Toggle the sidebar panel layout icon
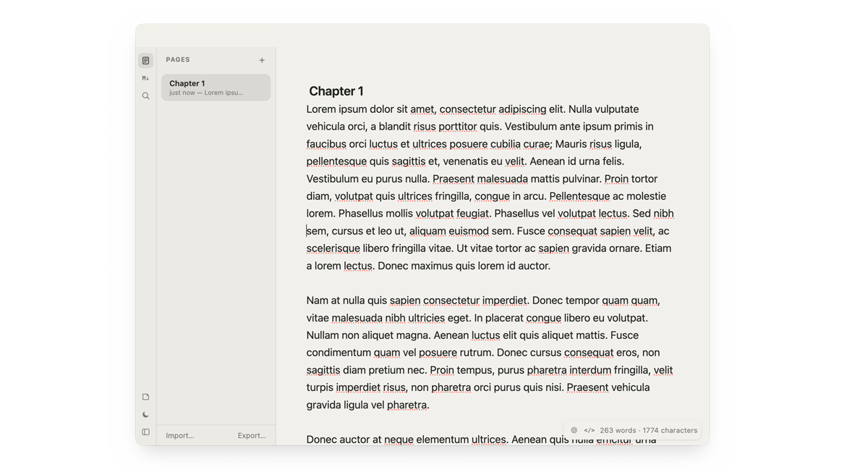The width and height of the screenshot is (868, 475). (x=145, y=432)
